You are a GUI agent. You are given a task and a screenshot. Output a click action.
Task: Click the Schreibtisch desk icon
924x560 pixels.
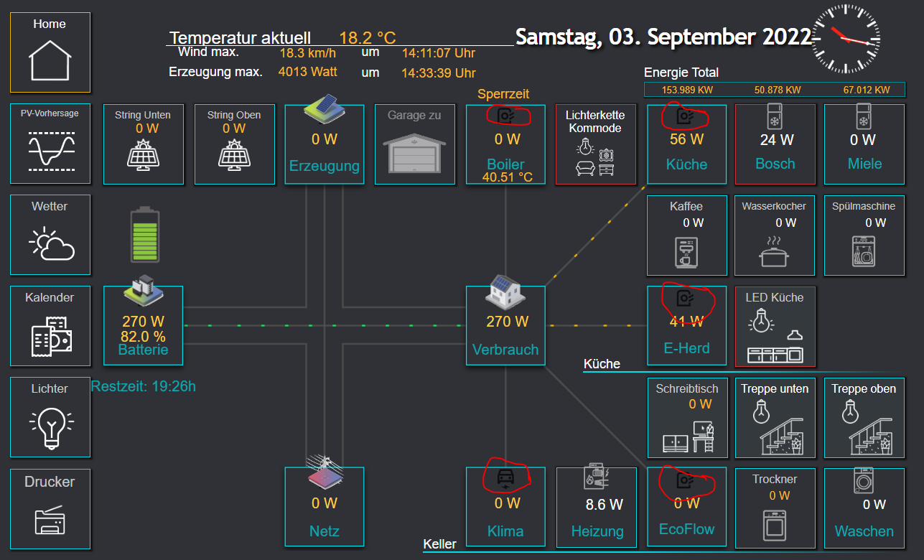pos(687,437)
